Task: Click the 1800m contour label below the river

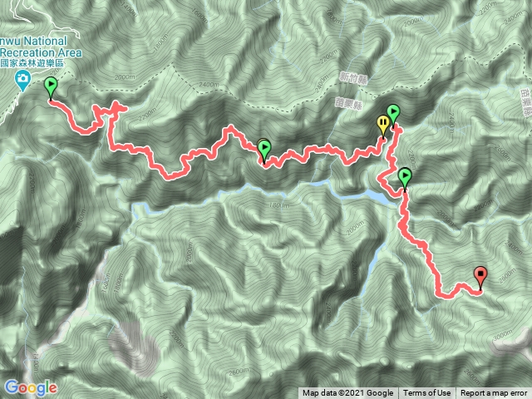Action: coord(279,205)
